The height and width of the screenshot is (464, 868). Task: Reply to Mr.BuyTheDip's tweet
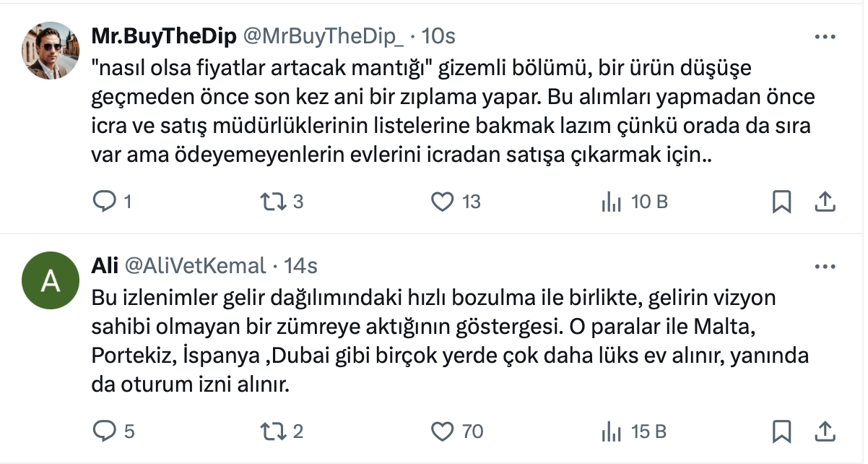click(105, 202)
